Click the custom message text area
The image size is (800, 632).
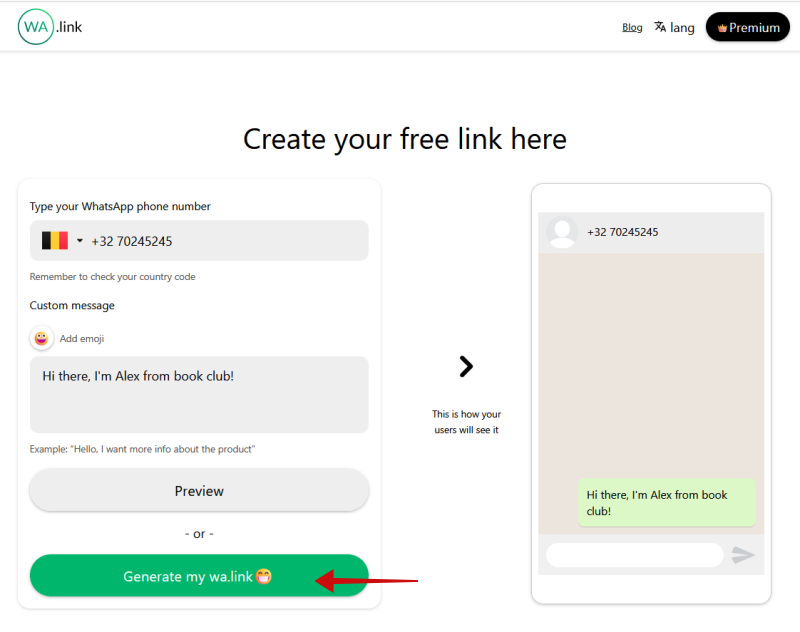(x=198, y=393)
